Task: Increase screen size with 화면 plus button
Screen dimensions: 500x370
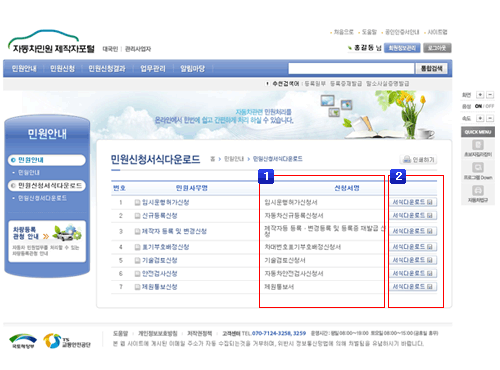Action: pos(480,95)
